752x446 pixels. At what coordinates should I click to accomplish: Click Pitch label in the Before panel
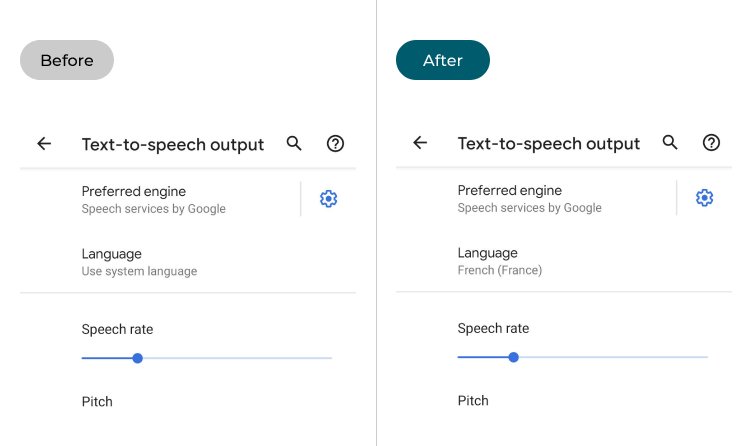tap(97, 402)
